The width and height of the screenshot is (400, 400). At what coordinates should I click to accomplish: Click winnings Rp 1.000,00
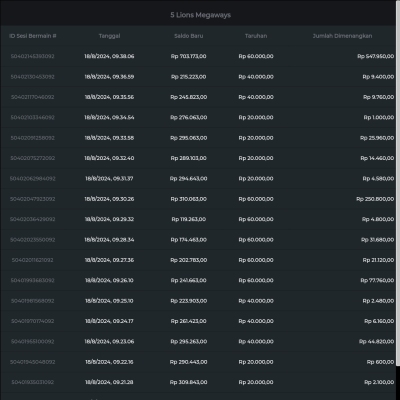click(379, 117)
